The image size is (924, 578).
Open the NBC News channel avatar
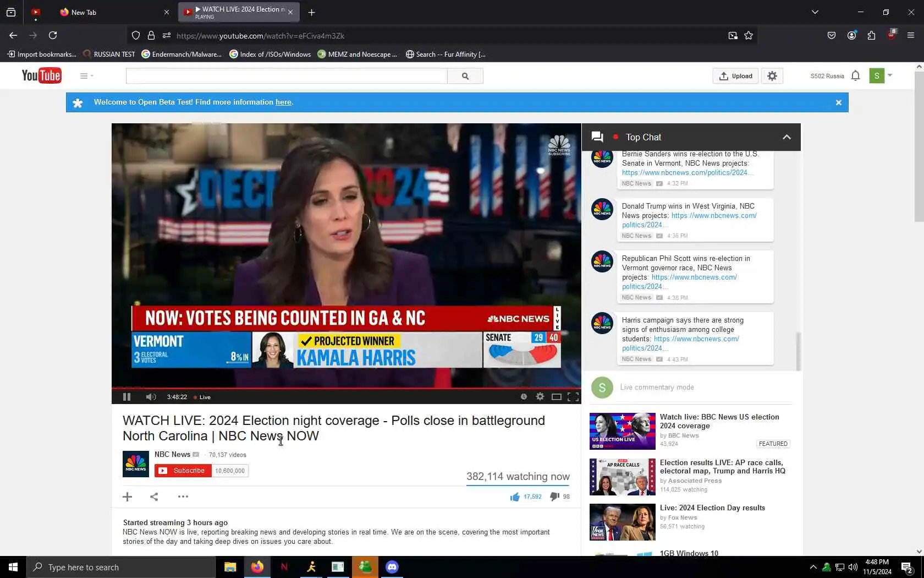[x=136, y=464]
